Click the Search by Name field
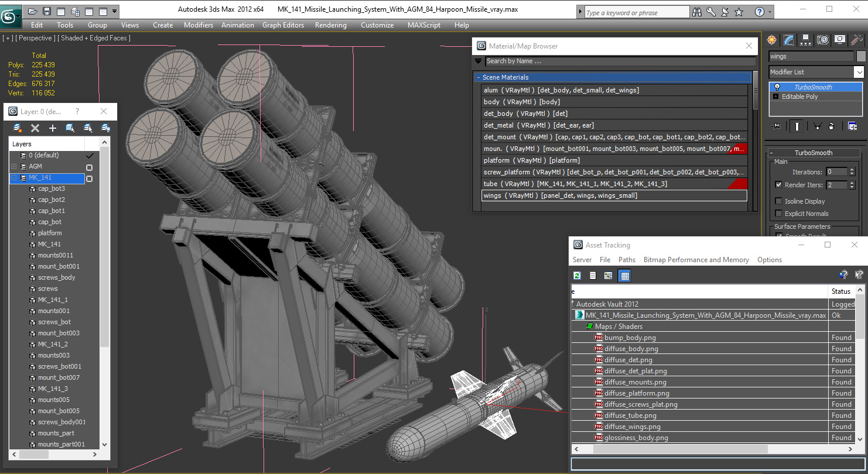Image resolution: width=868 pixels, height=474 pixels. pyautogui.click(x=620, y=61)
